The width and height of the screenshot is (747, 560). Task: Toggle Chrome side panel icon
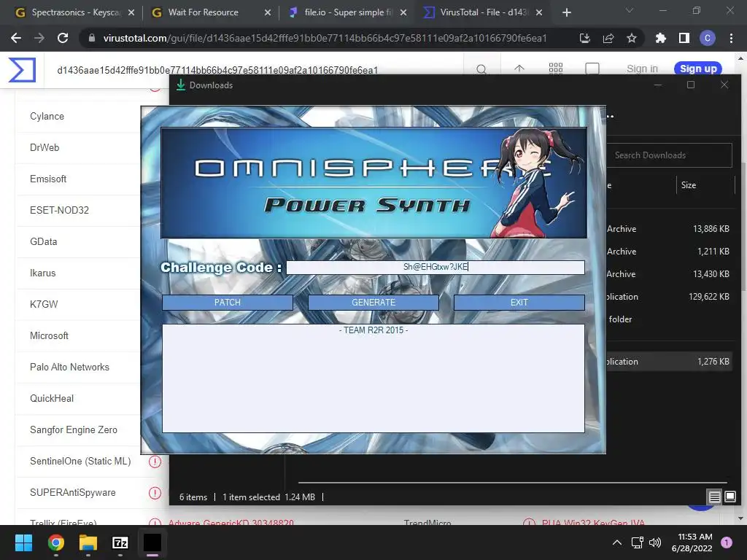tap(684, 38)
